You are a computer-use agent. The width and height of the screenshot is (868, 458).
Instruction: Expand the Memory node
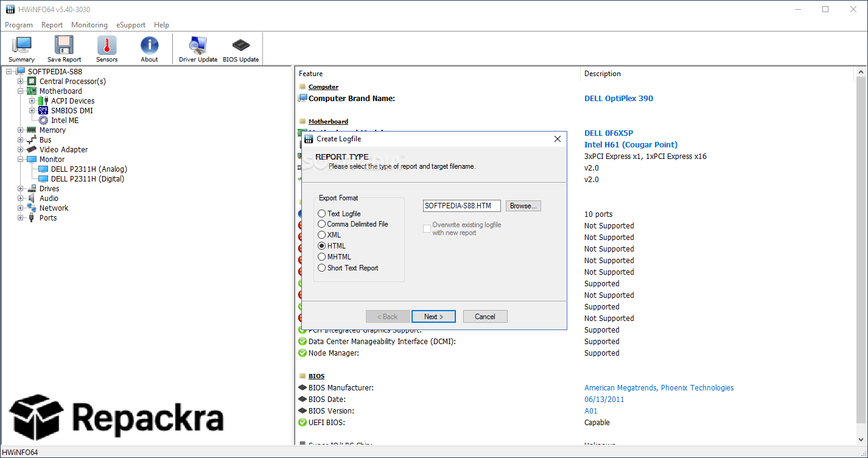[21, 130]
